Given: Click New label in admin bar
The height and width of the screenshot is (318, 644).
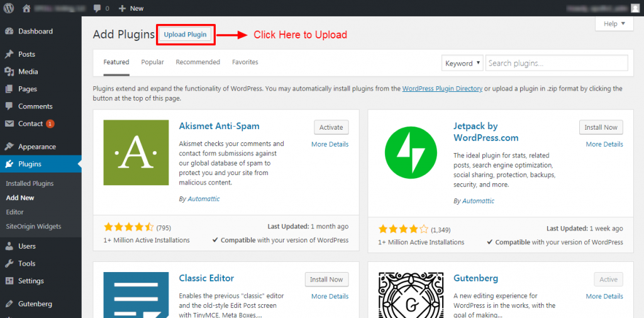Looking at the screenshot, I should tap(136, 8).
